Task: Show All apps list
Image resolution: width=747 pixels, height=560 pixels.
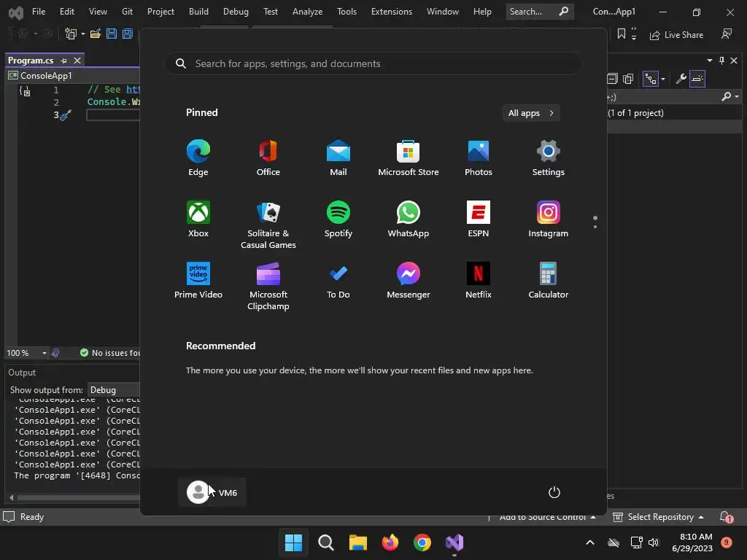Action: (x=531, y=113)
